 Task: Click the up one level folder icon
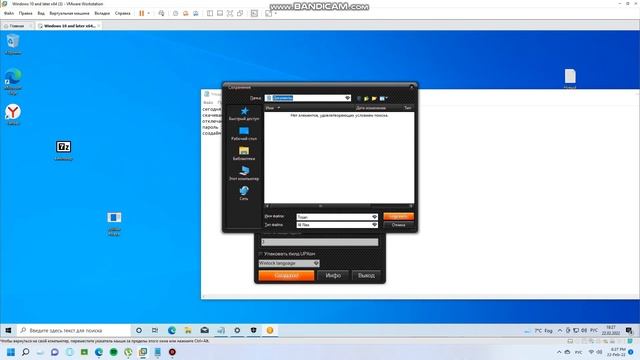tap(367, 98)
